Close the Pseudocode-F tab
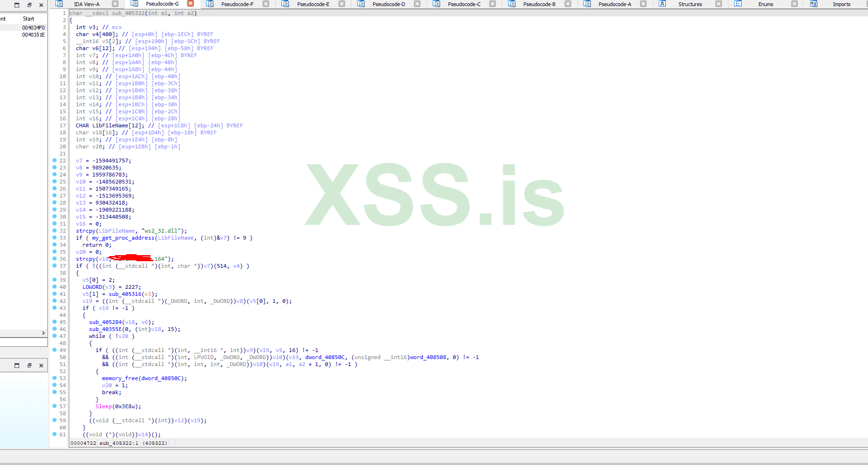Image resolution: width=868 pixels, height=470 pixels. pyautogui.click(x=266, y=4)
